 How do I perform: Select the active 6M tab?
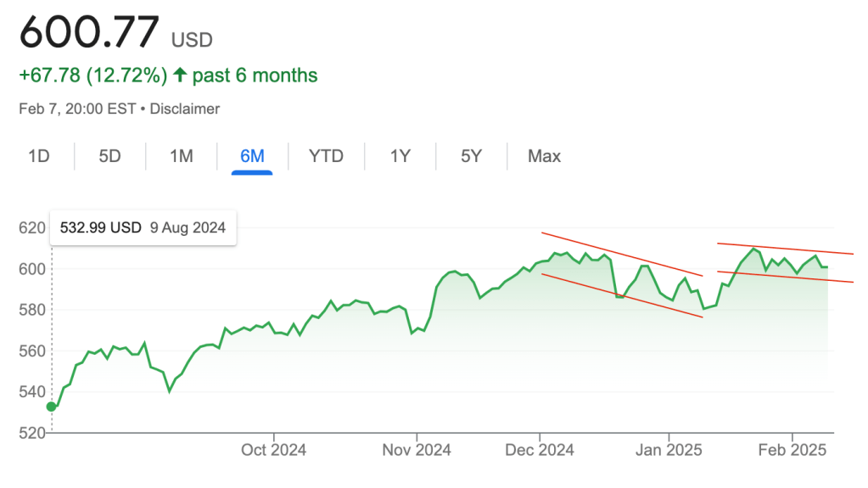[252, 156]
